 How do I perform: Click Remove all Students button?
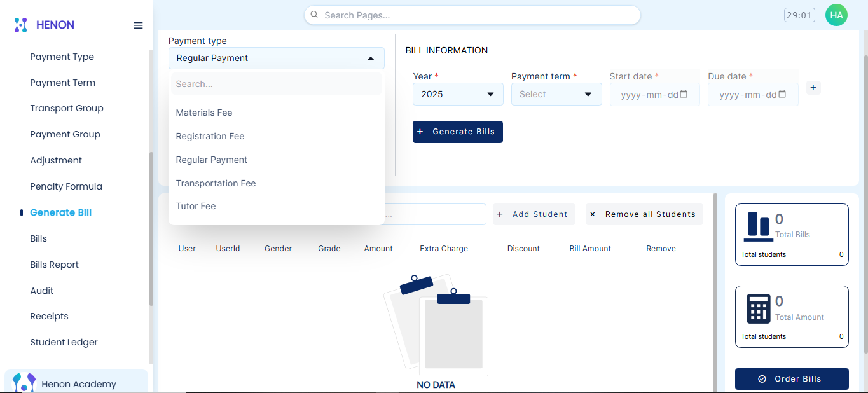click(644, 214)
